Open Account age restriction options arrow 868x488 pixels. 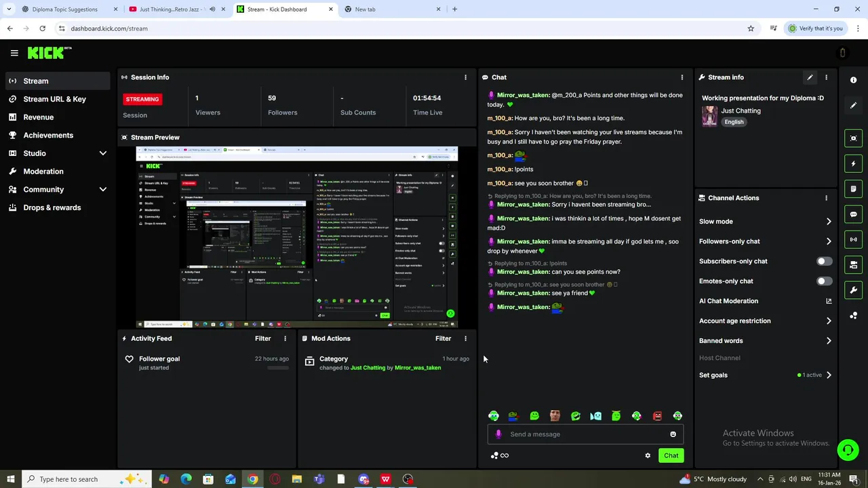pyautogui.click(x=829, y=321)
